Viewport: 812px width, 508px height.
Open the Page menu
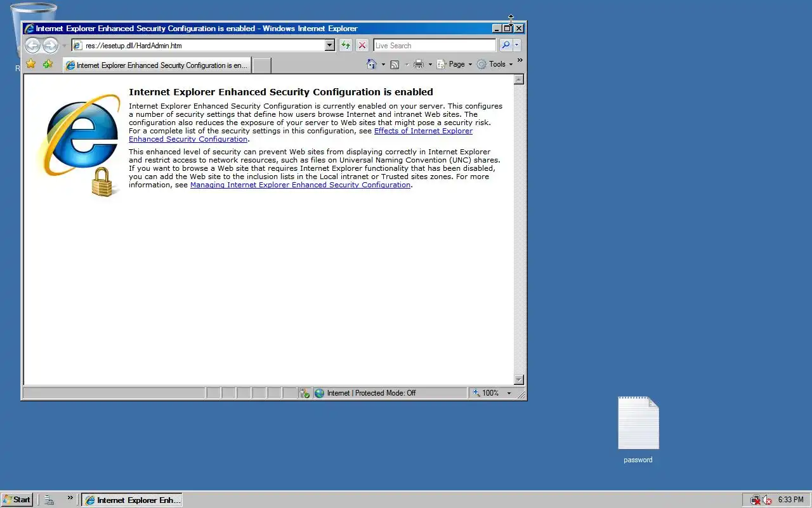[454, 64]
